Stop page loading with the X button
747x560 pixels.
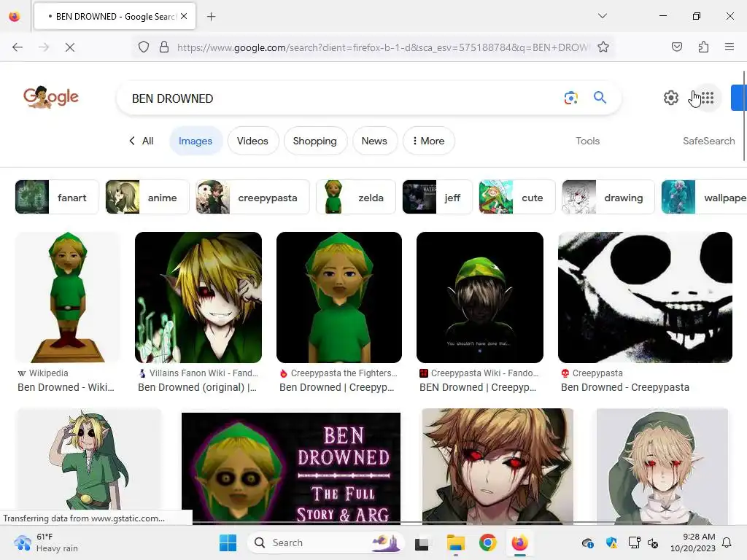(69, 47)
